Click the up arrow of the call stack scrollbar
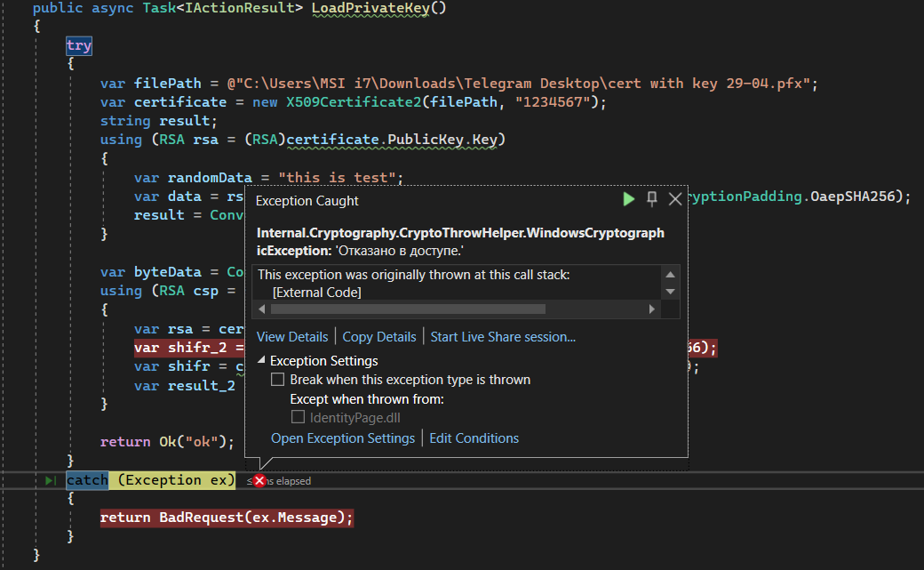Image resolution: width=924 pixels, height=570 pixels. coord(672,274)
